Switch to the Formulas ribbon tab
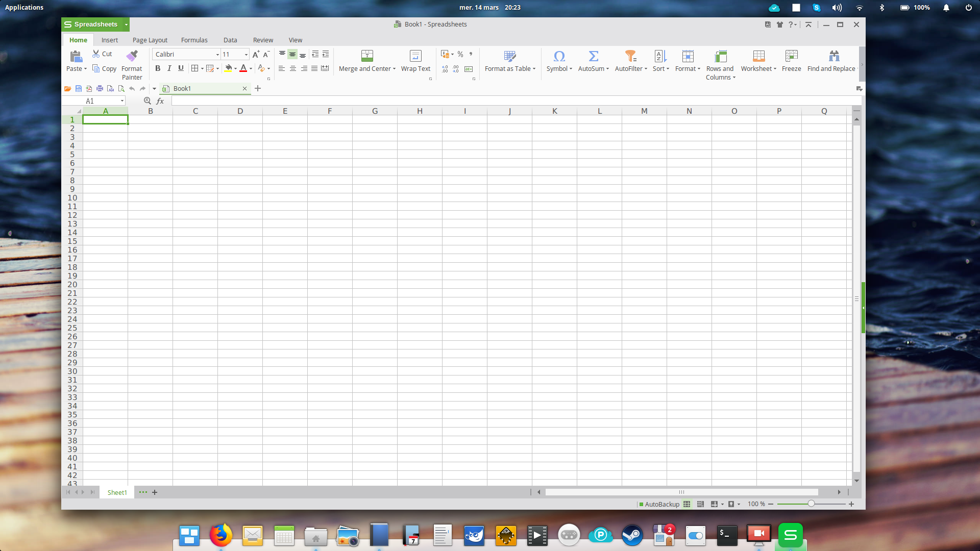The height and width of the screenshot is (551, 980). coord(194,40)
